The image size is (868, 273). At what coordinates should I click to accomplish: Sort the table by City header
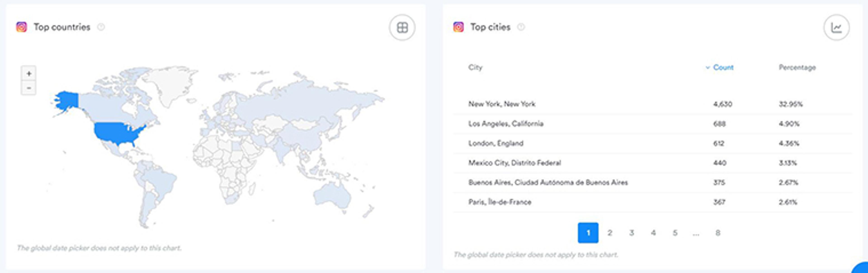point(475,67)
